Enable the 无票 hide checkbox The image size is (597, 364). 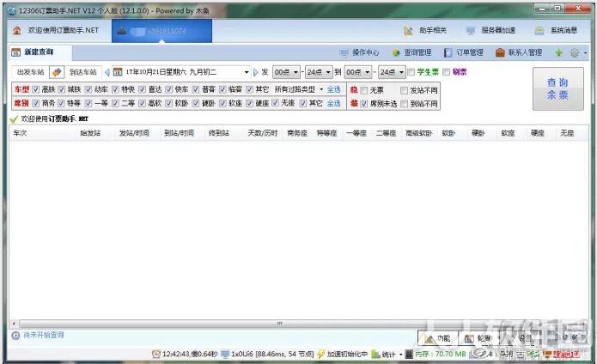[364, 90]
